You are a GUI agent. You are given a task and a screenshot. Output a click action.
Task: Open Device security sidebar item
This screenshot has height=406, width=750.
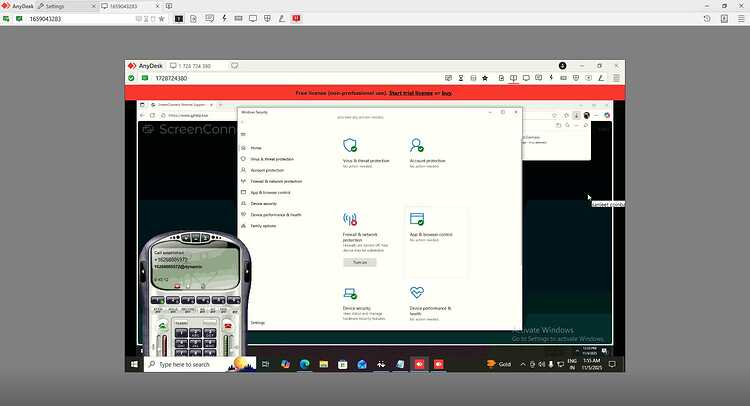(x=264, y=203)
